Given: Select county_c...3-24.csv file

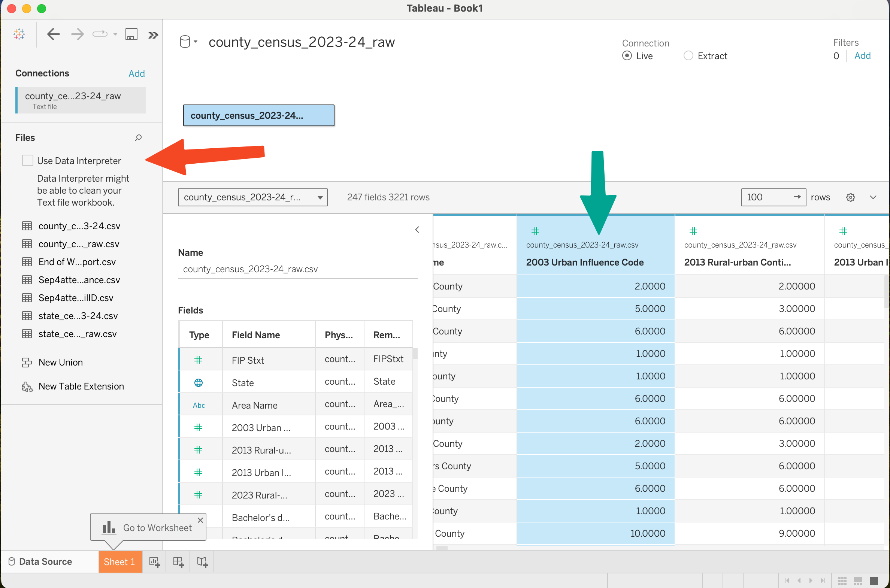Looking at the screenshot, I should [x=79, y=226].
